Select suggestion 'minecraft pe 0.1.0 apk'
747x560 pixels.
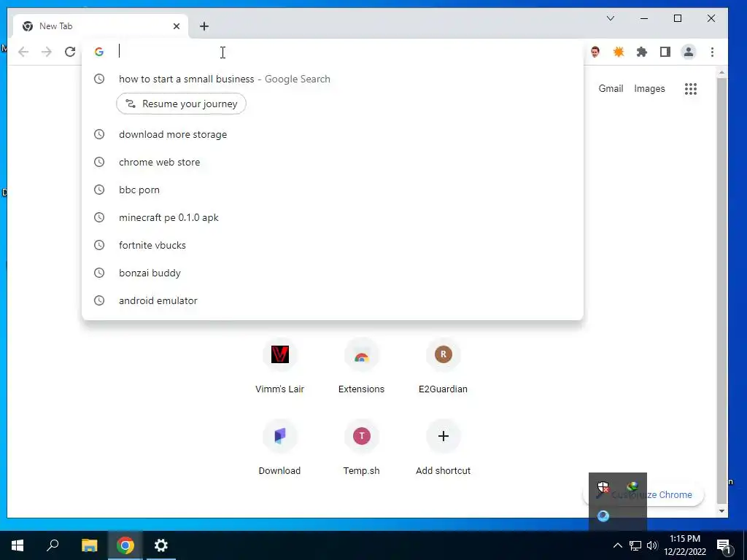[x=333, y=217]
